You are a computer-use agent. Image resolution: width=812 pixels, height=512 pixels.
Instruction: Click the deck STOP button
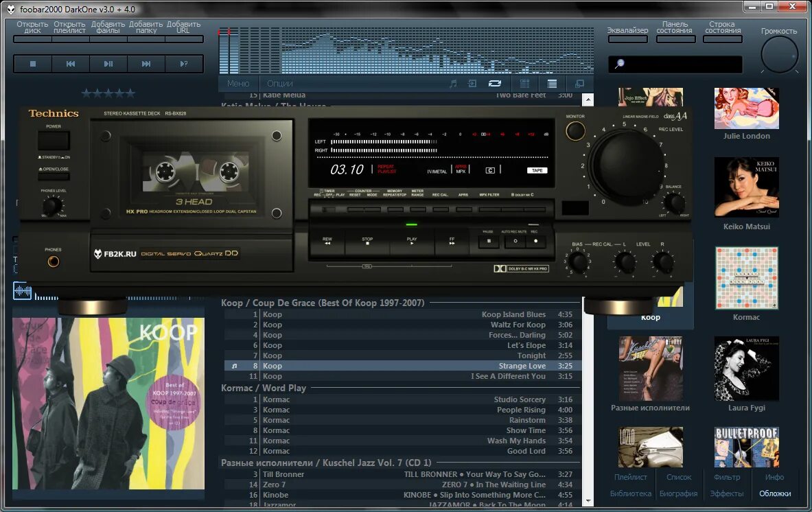click(367, 242)
